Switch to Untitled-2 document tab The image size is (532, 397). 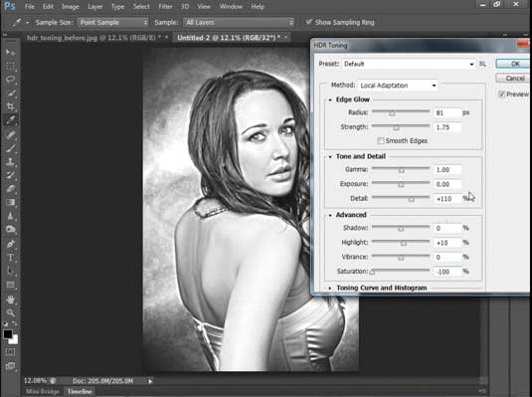229,38
